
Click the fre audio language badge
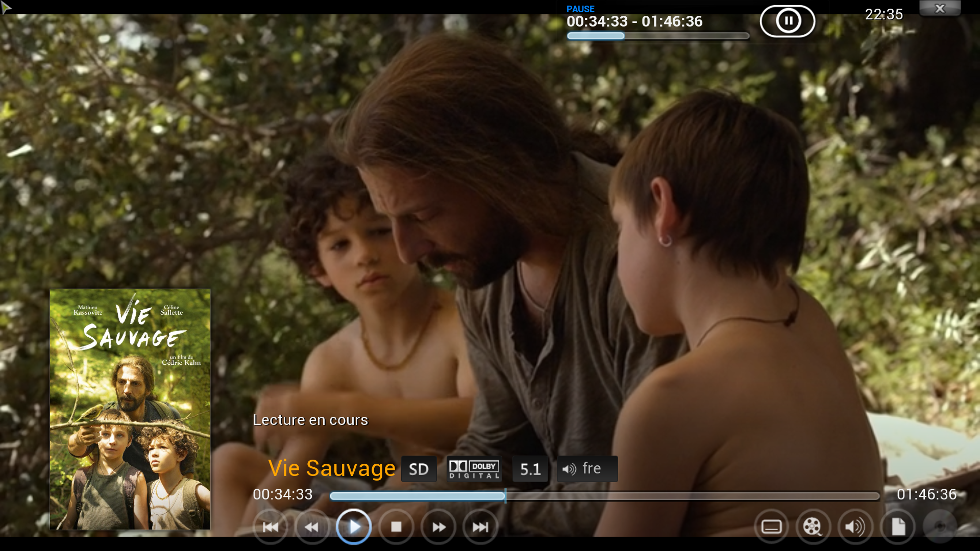coord(587,469)
